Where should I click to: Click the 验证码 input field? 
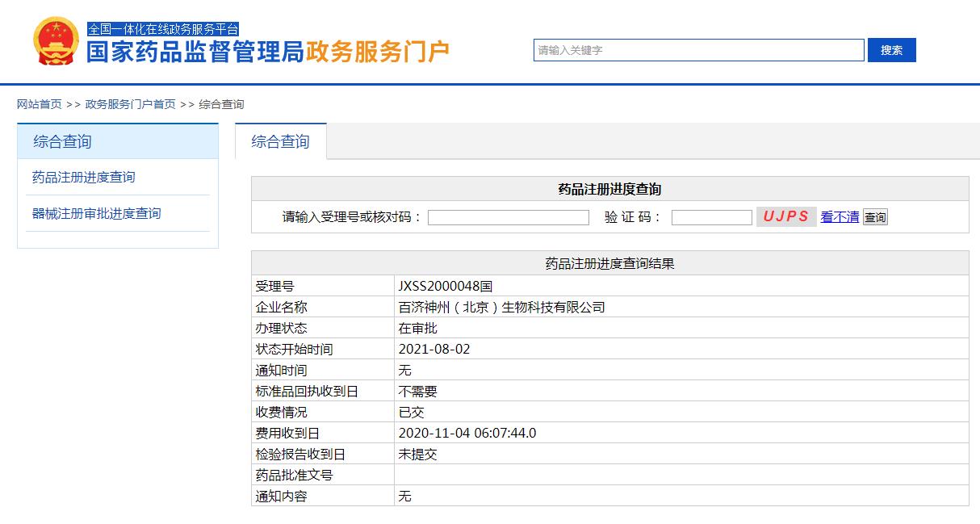[711, 216]
